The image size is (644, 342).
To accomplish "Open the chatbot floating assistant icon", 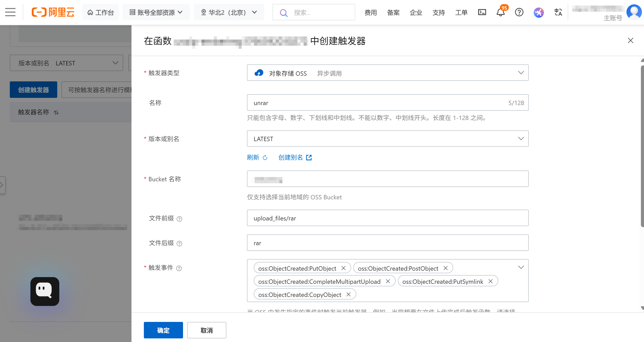I will pos(45,291).
